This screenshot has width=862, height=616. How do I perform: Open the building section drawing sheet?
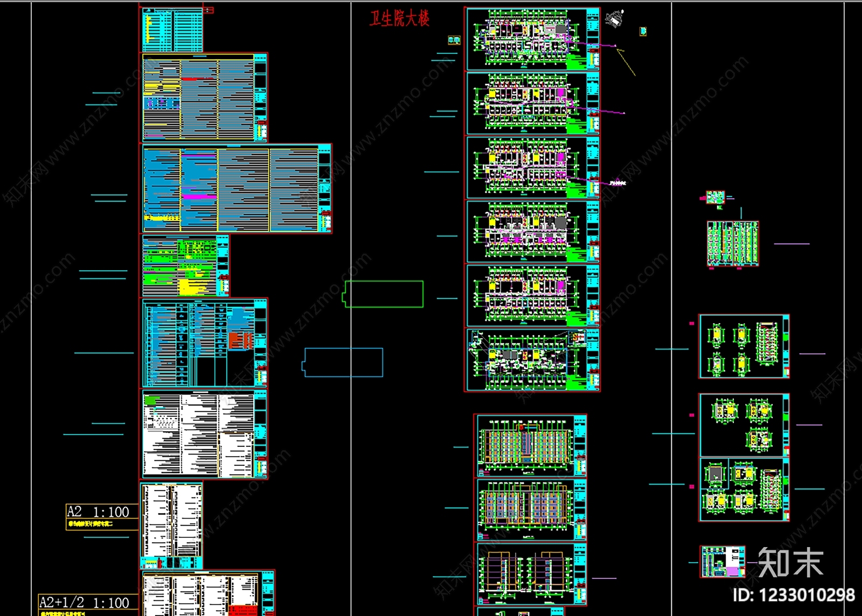(531, 574)
